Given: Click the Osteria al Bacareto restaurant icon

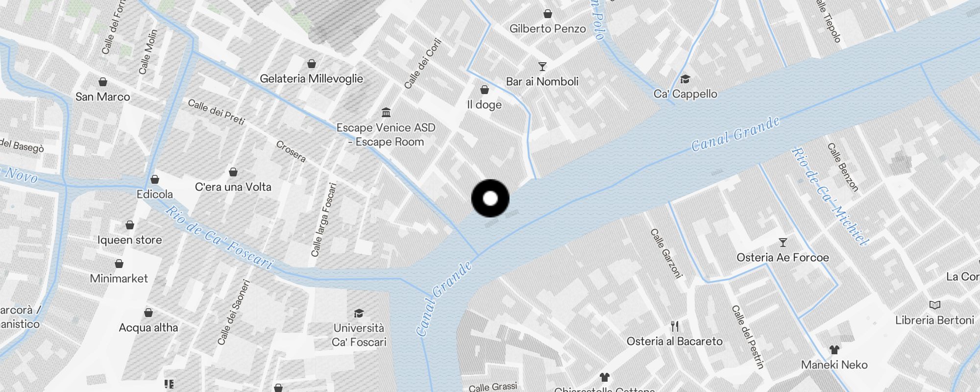Looking at the screenshot, I should (675, 326).
